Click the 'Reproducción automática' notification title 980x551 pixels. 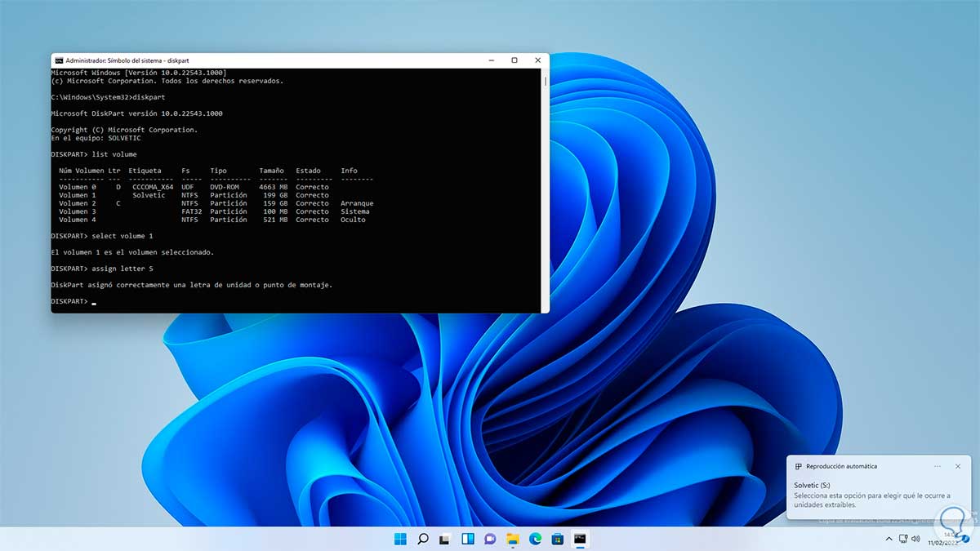(841, 467)
